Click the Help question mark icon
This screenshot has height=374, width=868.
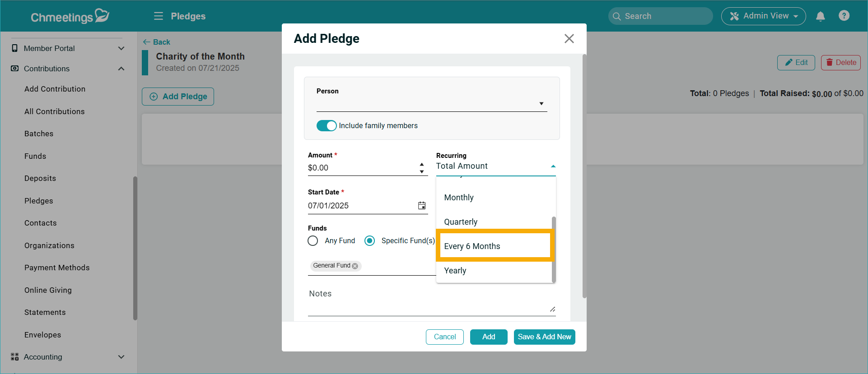click(844, 16)
